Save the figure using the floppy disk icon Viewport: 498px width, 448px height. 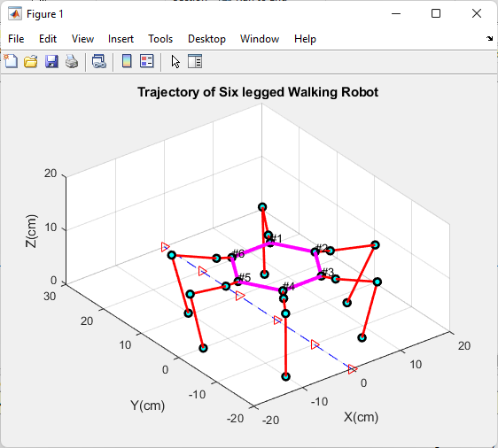click(x=51, y=61)
